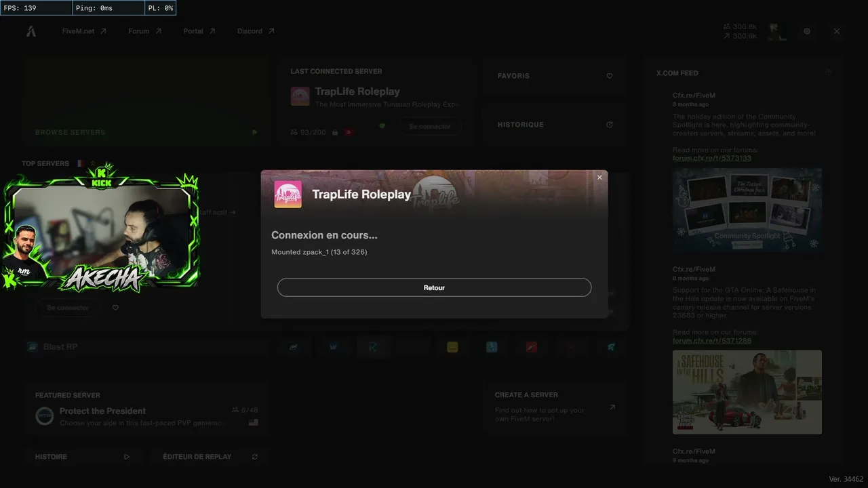Viewport: 868px width, 488px height.
Task: Open the settings gear in the top bar
Action: pyautogui.click(x=807, y=31)
